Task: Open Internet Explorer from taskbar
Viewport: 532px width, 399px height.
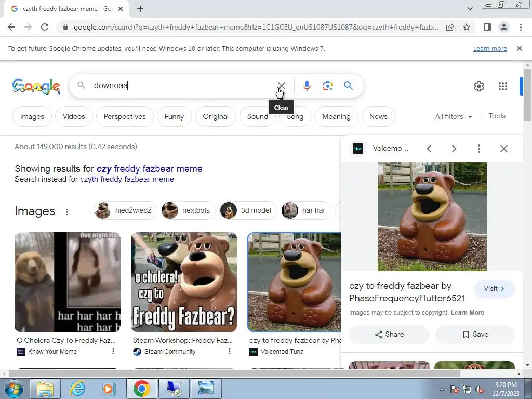Action: [x=77, y=389]
